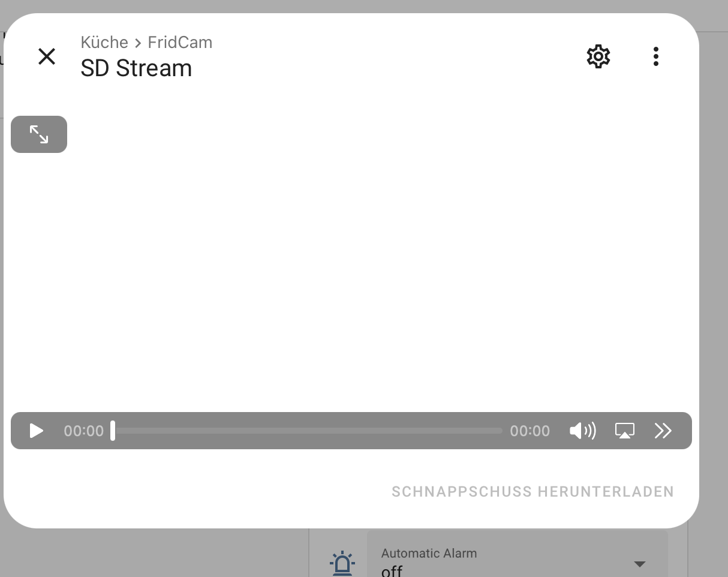The image size is (728, 577).
Task: Click the alarm siren icon
Action: 342,564
